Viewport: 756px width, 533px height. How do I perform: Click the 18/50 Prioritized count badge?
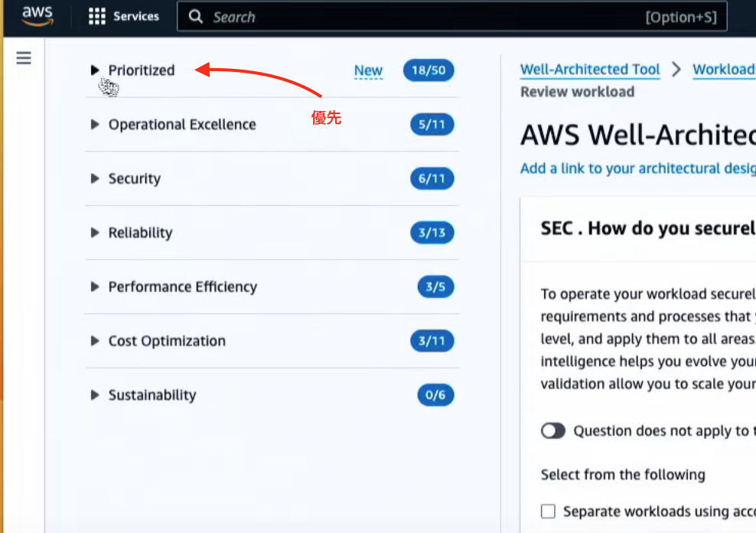pyautogui.click(x=429, y=70)
